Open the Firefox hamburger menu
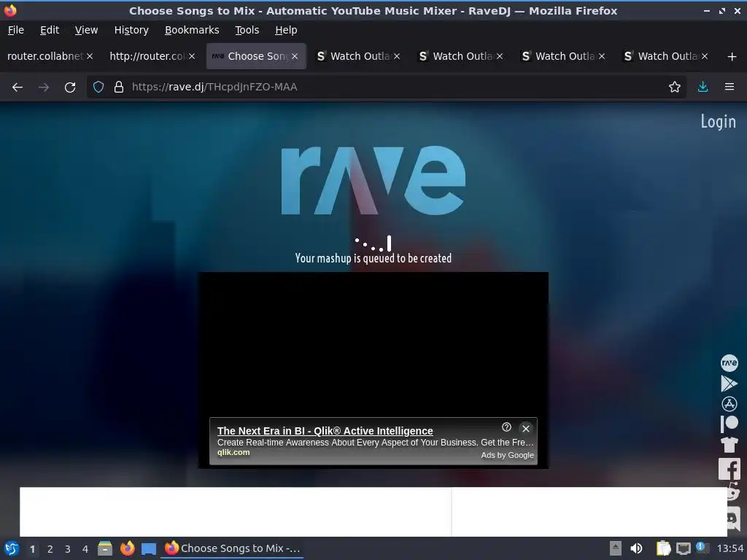Viewport: 747px width, 560px height. point(729,87)
